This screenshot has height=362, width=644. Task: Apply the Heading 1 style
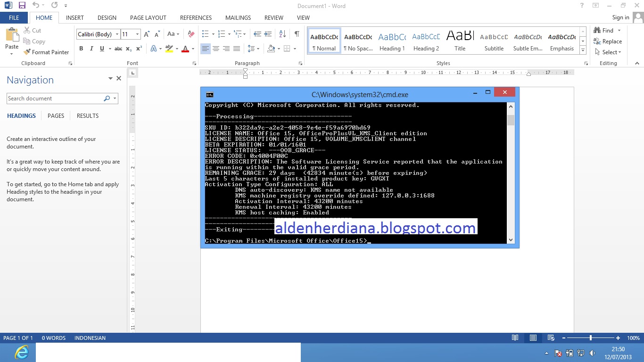click(392, 41)
